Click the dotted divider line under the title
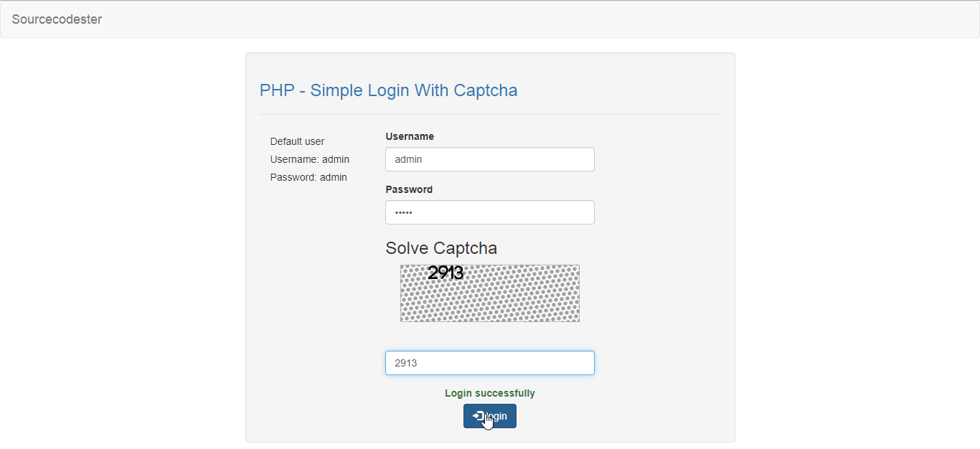The image size is (980, 449). (x=489, y=114)
